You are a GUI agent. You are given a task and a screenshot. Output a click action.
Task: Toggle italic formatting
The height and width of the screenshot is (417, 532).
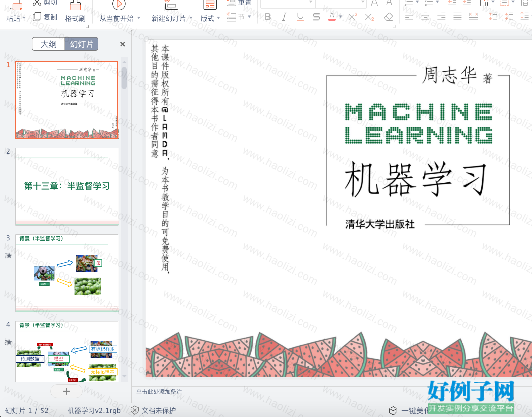point(284,17)
